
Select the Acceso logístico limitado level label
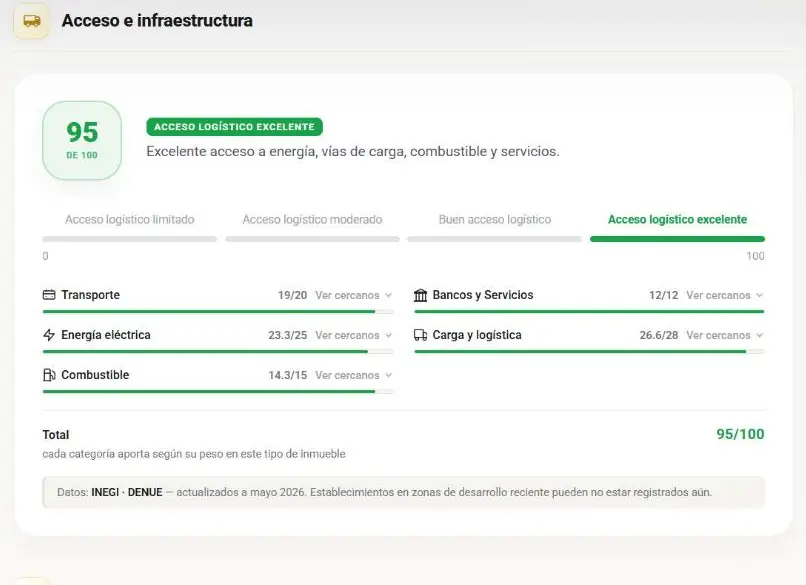(130, 220)
